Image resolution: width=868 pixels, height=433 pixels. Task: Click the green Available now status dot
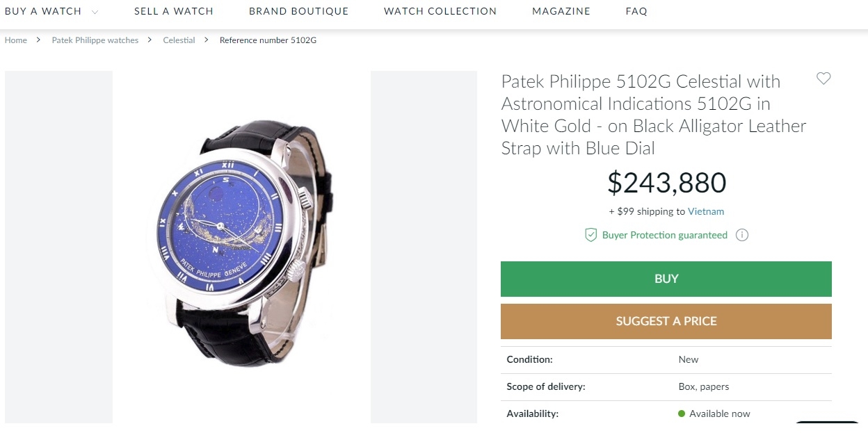(680, 413)
